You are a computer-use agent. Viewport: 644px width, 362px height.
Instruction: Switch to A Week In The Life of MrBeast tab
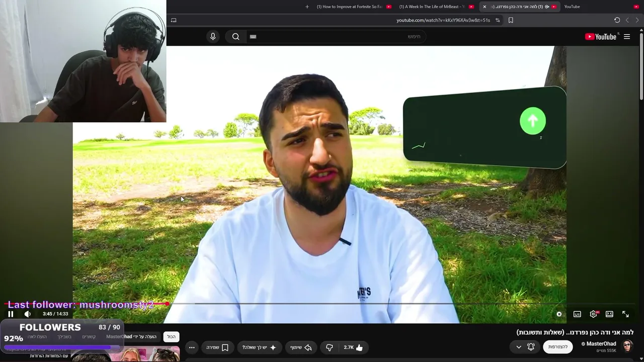[436, 7]
